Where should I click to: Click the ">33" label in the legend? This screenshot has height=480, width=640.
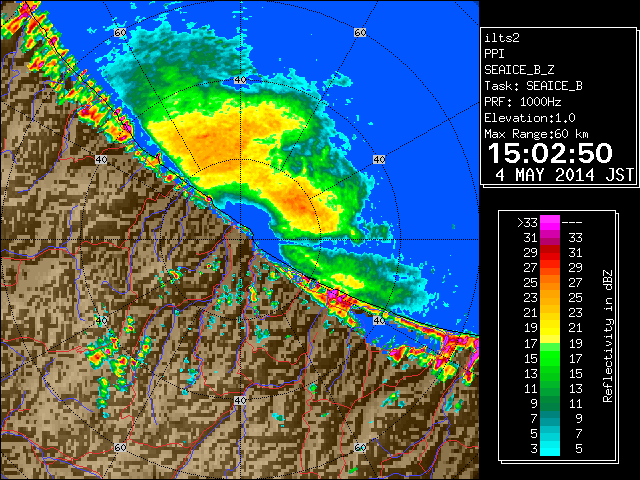[527, 222]
